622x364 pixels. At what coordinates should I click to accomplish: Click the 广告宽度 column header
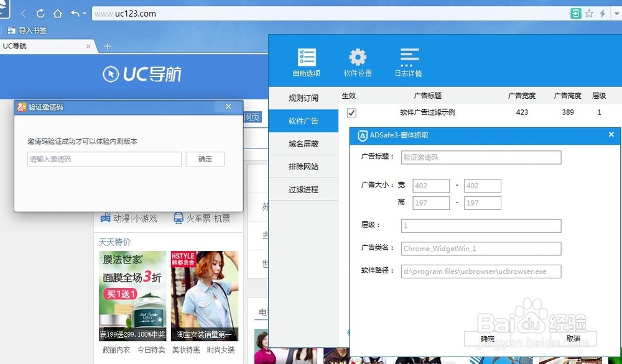[x=522, y=96]
